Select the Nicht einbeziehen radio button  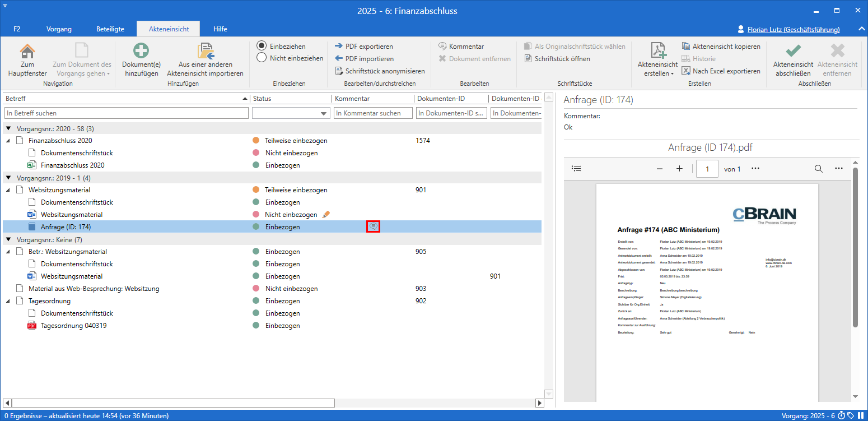262,58
